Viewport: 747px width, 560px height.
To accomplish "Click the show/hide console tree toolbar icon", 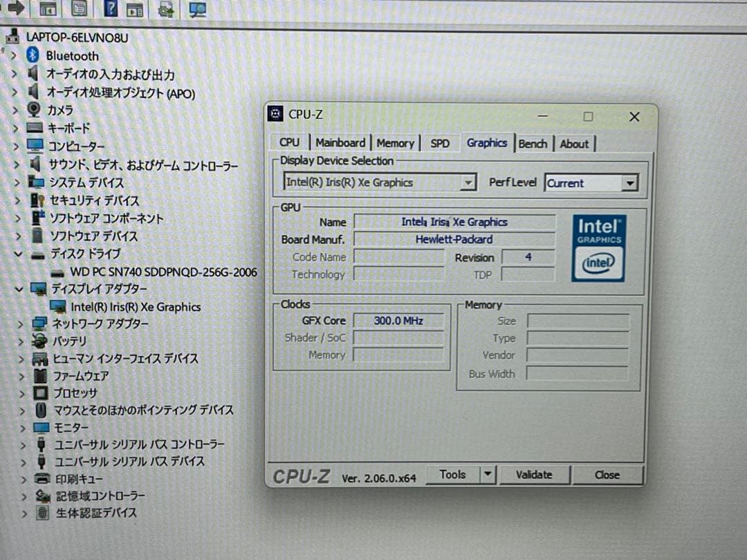I will point(46,9).
